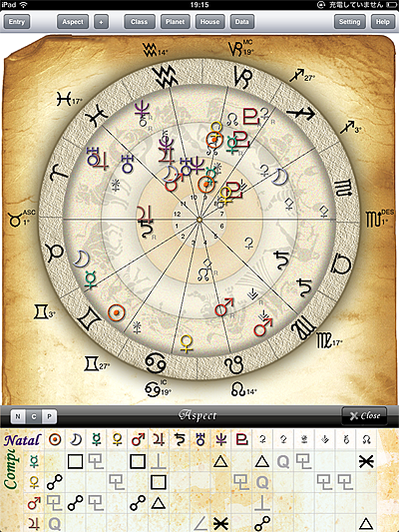The width and height of the screenshot is (399, 532).
Task: Tap the Mars row icon under Compi
Action: click(34, 503)
